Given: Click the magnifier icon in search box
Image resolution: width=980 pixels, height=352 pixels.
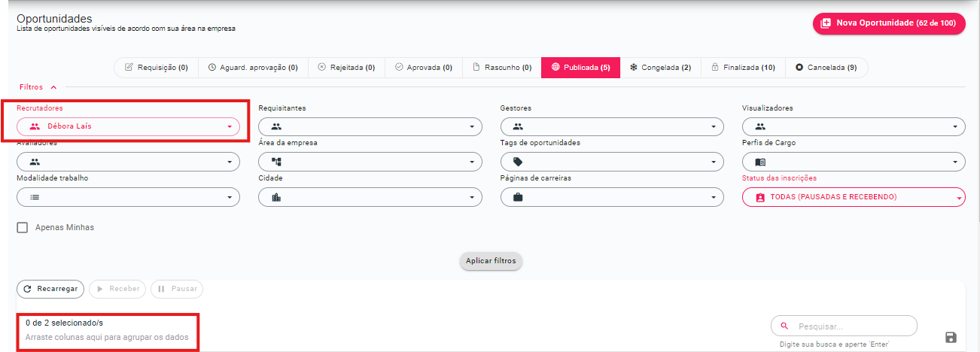Looking at the screenshot, I should 784,326.
